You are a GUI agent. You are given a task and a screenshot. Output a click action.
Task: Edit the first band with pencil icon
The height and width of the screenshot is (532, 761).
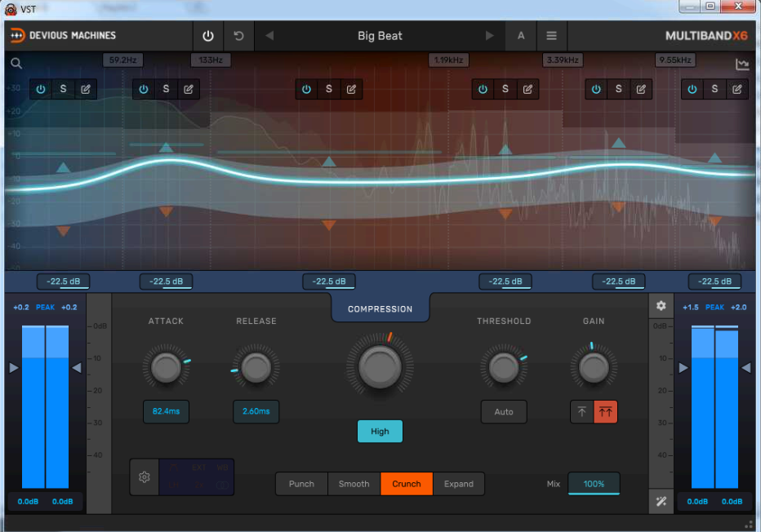[86, 89]
